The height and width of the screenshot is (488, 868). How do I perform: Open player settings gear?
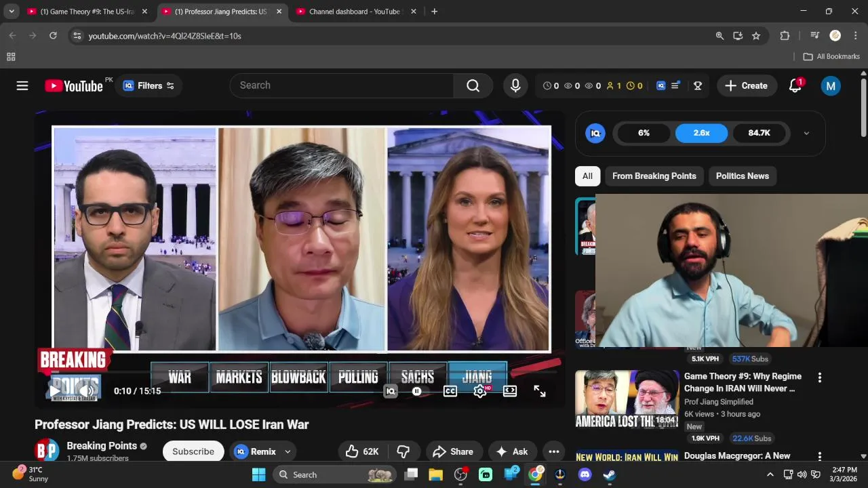[x=479, y=391]
